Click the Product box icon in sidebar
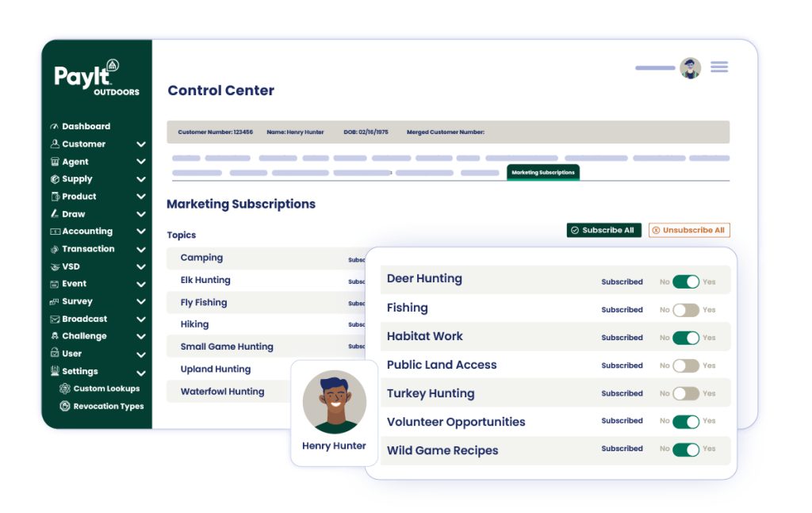Screen dimensions: 812x513 [x=55, y=197]
